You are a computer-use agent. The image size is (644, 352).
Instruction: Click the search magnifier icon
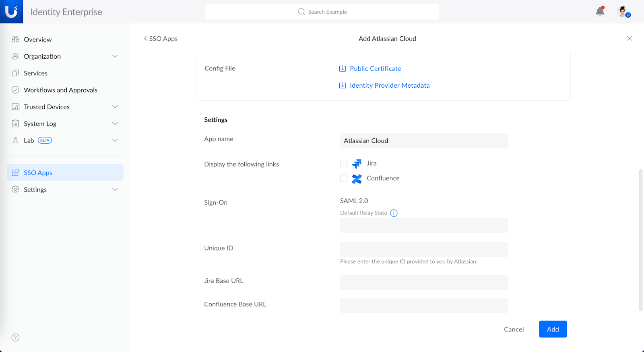pos(301,12)
